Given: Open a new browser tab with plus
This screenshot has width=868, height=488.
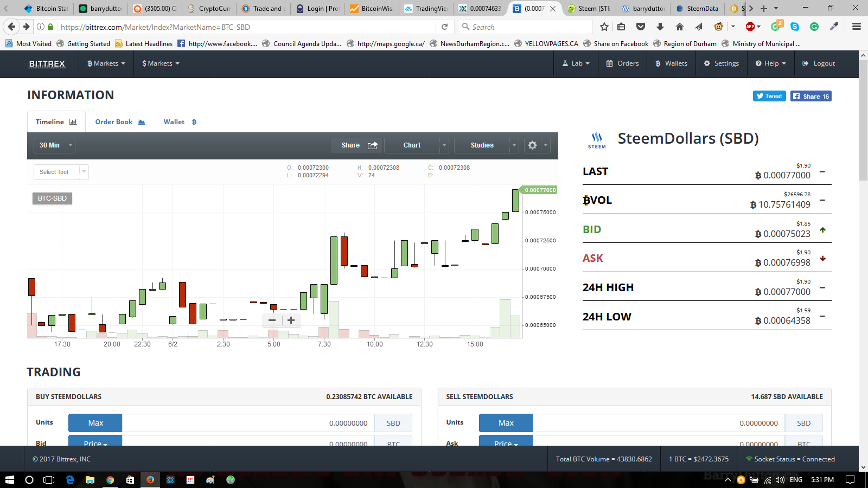Looking at the screenshot, I should tap(763, 8).
